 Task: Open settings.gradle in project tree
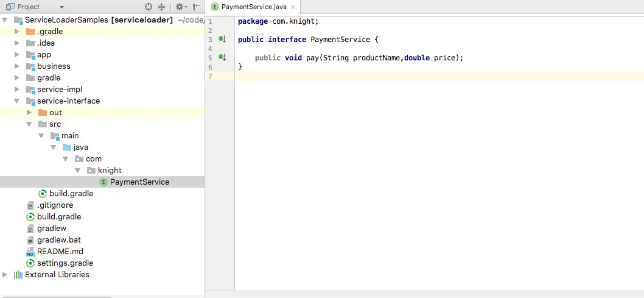tap(65, 263)
